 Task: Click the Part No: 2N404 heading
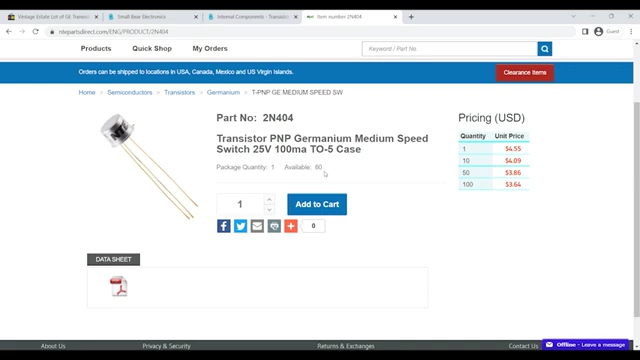pos(255,118)
